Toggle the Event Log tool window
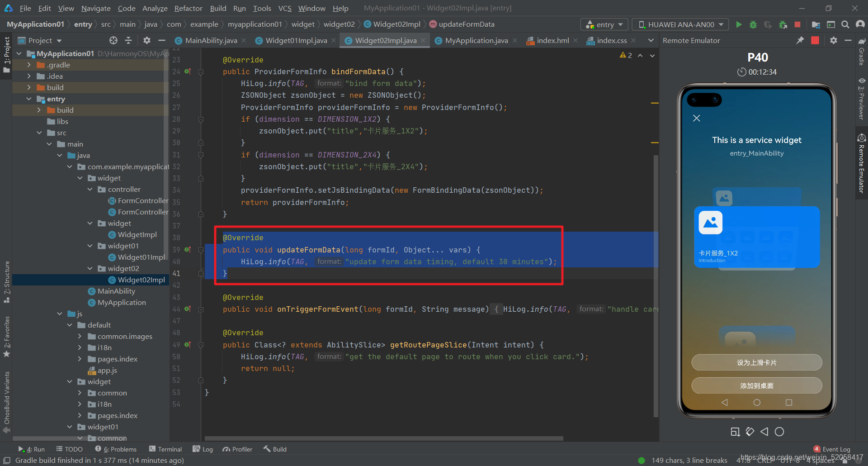The height and width of the screenshot is (466, 868). click(x=832, y=449)
